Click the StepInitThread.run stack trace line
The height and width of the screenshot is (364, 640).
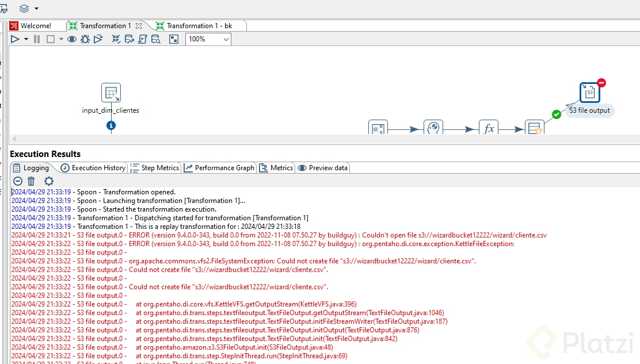(x=180, y=356)
